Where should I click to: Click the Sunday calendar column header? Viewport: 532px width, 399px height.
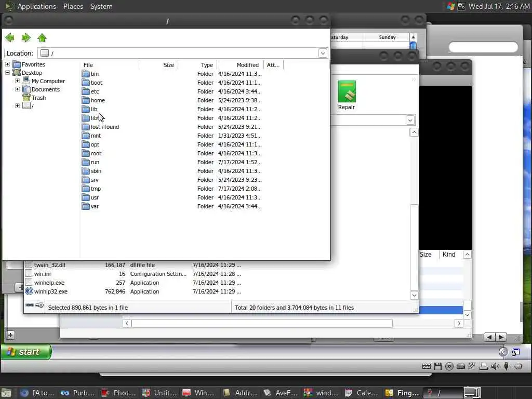387,37
